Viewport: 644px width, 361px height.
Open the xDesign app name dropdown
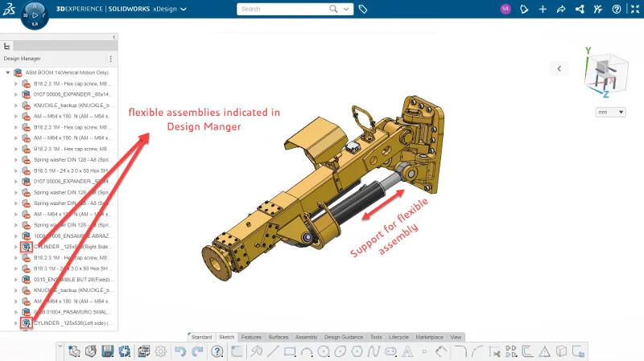click(x=184, y=10)
